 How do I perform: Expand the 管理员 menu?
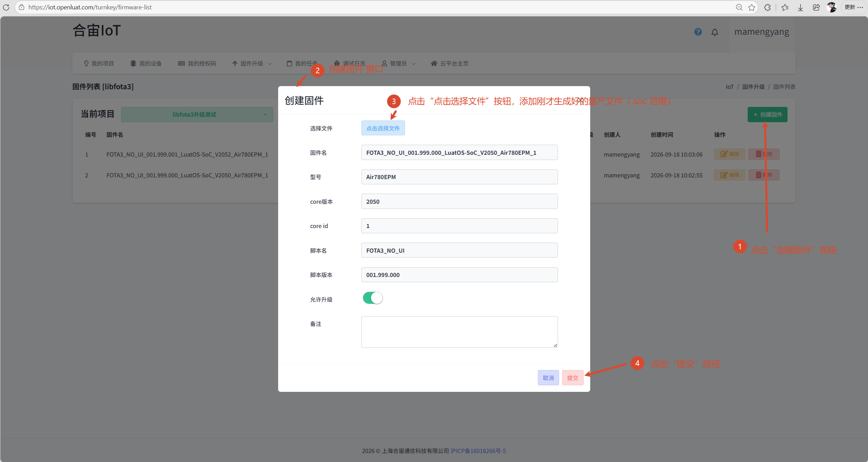click(398, 64)
